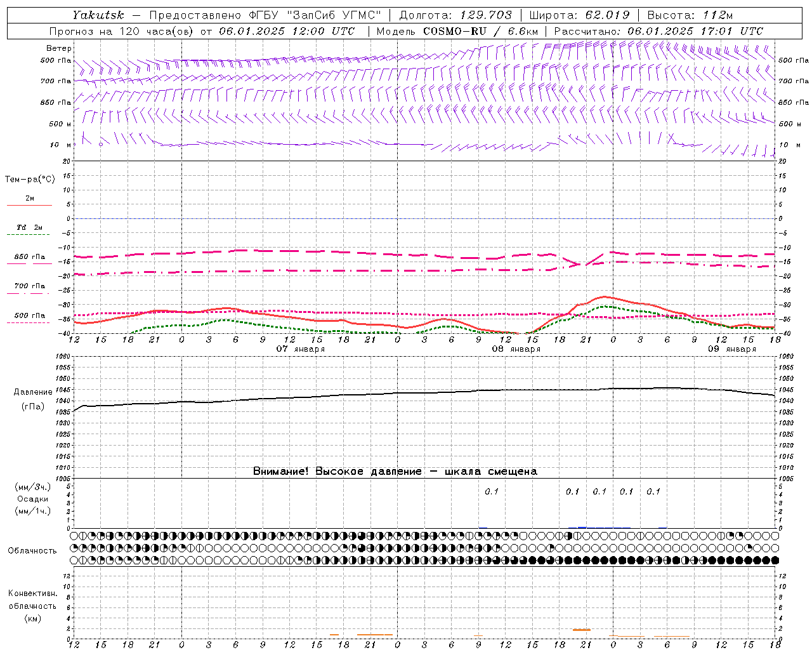Click the 'Давление' pressure panel label
Image resolution: width=812 pixels, height=650 pixels.
(33, 392)
